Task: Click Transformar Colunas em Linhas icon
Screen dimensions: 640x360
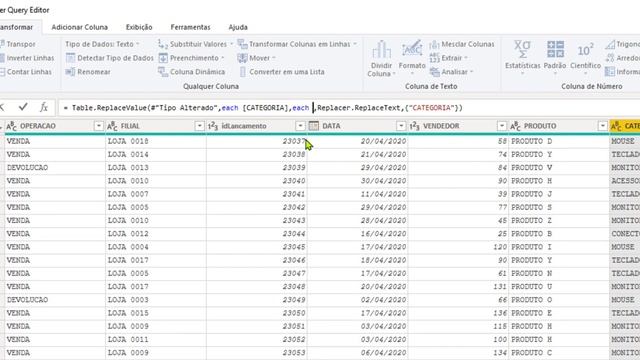Action: 242,44
